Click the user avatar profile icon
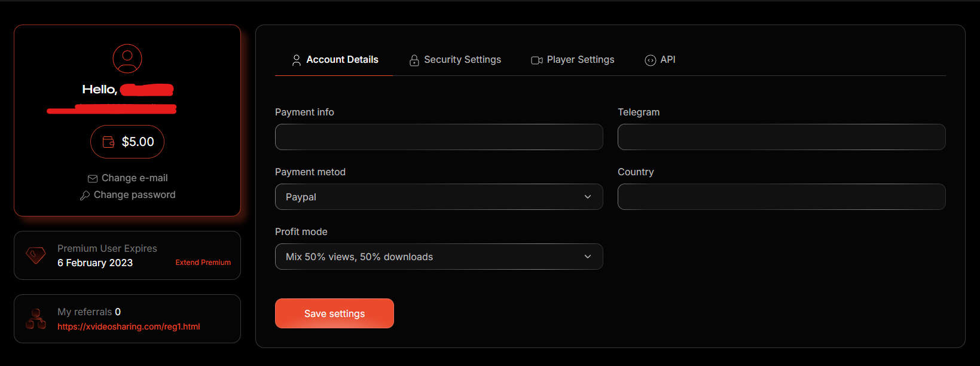This screenshot has width=980, height=366. pos(127,59)
